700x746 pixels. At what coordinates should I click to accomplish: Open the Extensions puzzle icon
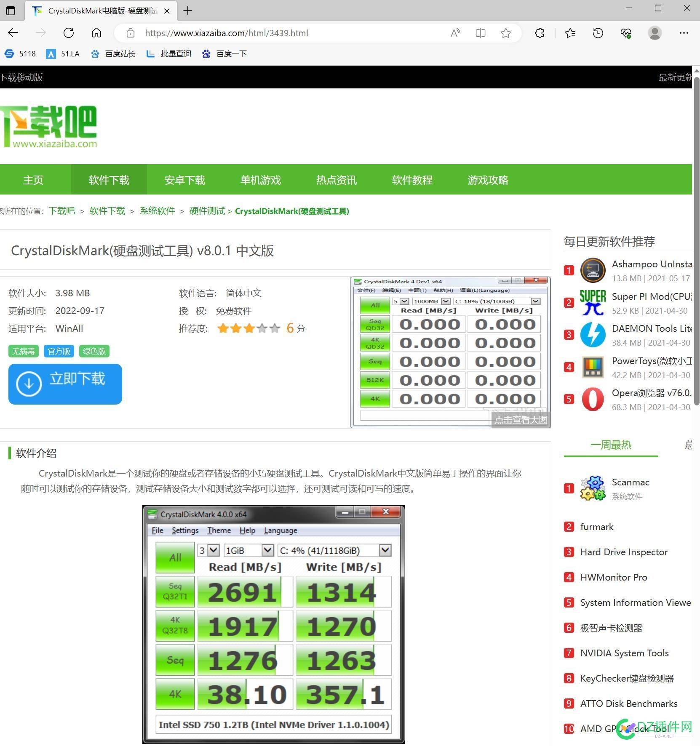pos(540,33)
